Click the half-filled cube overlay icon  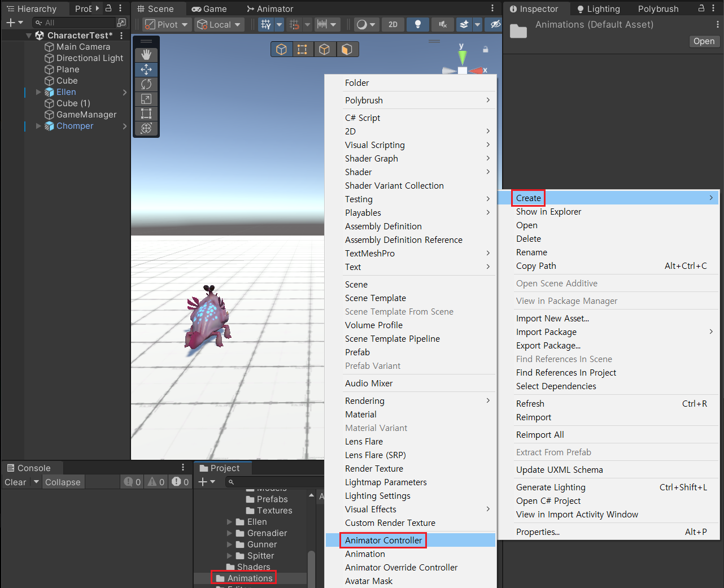point(346,50)
